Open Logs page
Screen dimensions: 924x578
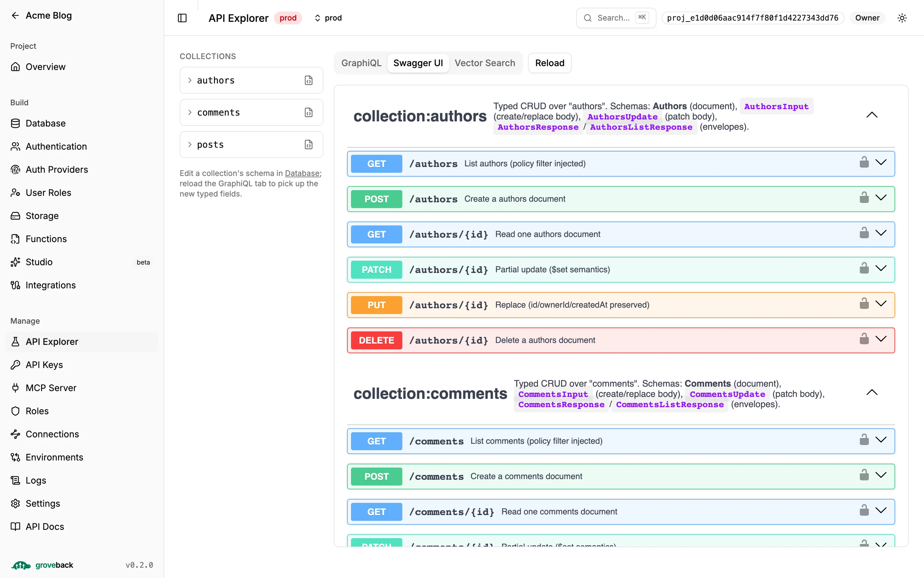[82, 480]
